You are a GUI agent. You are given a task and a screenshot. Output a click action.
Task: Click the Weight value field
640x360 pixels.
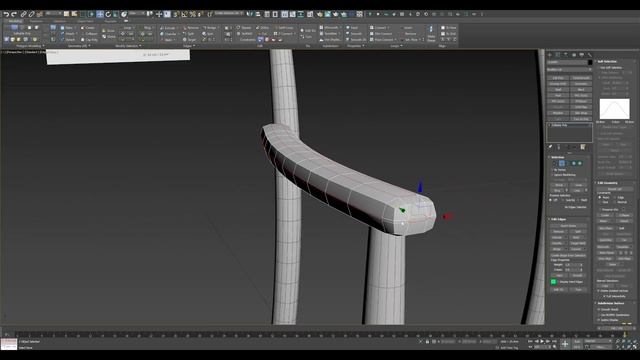coord(572,264)
